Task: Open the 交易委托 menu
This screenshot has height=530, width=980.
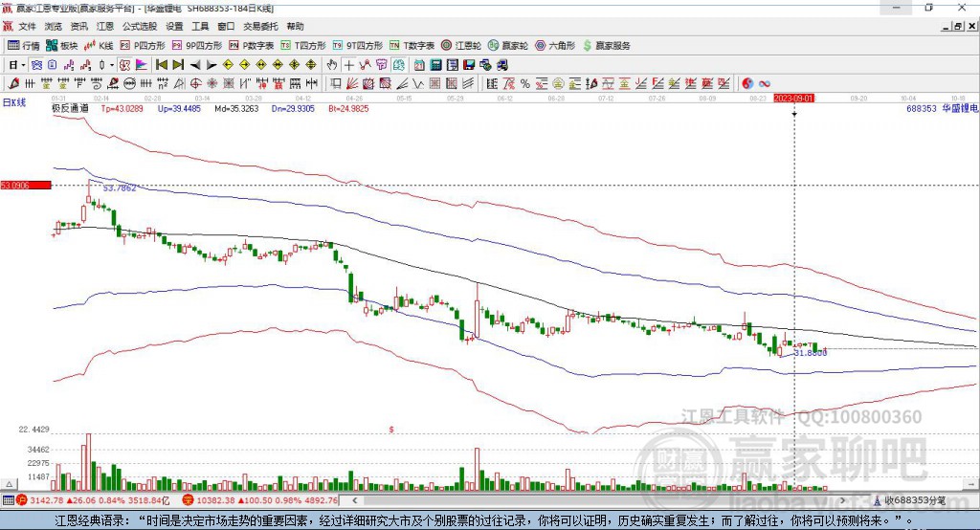Action: pyautogui.click(x=260, y=26)
